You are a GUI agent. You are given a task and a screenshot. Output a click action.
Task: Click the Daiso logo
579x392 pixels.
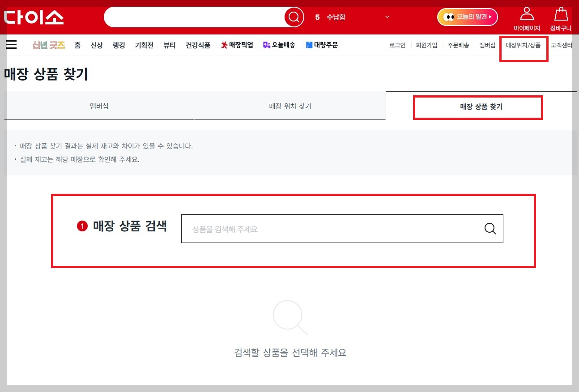tap(34, 17)
